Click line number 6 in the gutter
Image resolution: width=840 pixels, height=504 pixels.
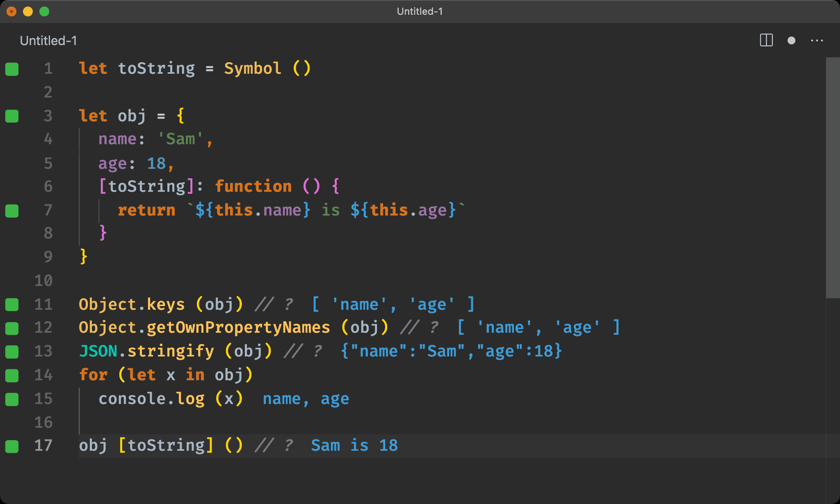[x=48, y=186]
